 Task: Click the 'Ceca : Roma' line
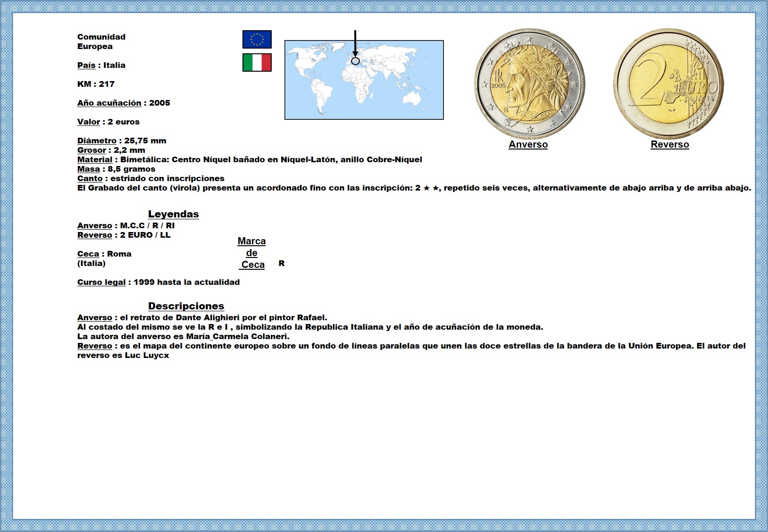tap(104, 254)
